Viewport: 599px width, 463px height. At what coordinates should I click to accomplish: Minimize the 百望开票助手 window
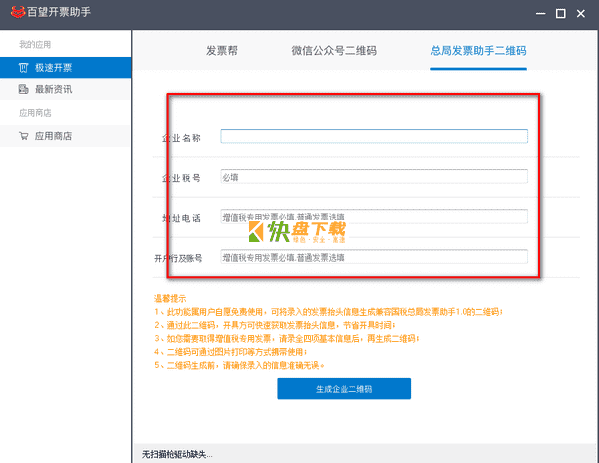click(541, 14)
